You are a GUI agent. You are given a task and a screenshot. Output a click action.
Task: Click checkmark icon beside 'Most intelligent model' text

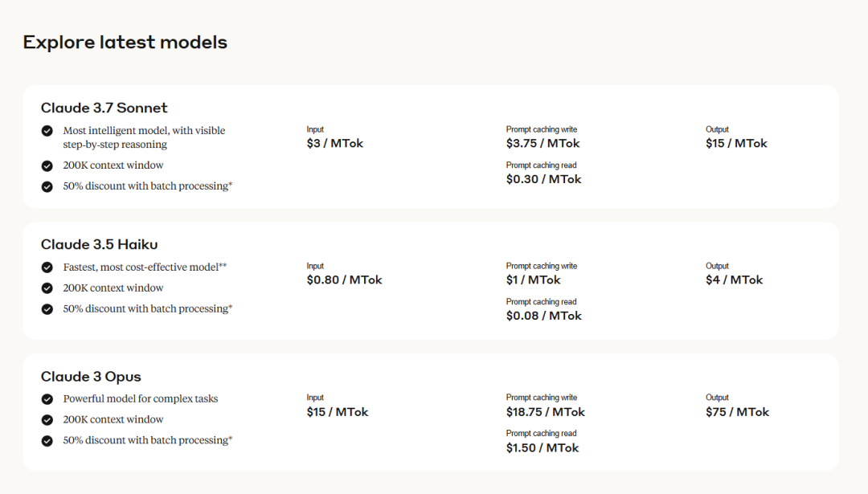47,130
